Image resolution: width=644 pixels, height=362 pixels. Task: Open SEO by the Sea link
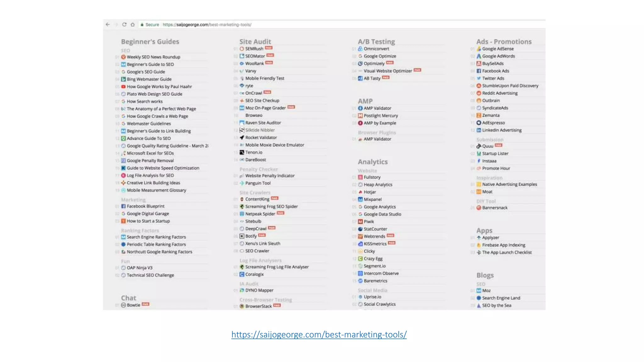(497, 305)
